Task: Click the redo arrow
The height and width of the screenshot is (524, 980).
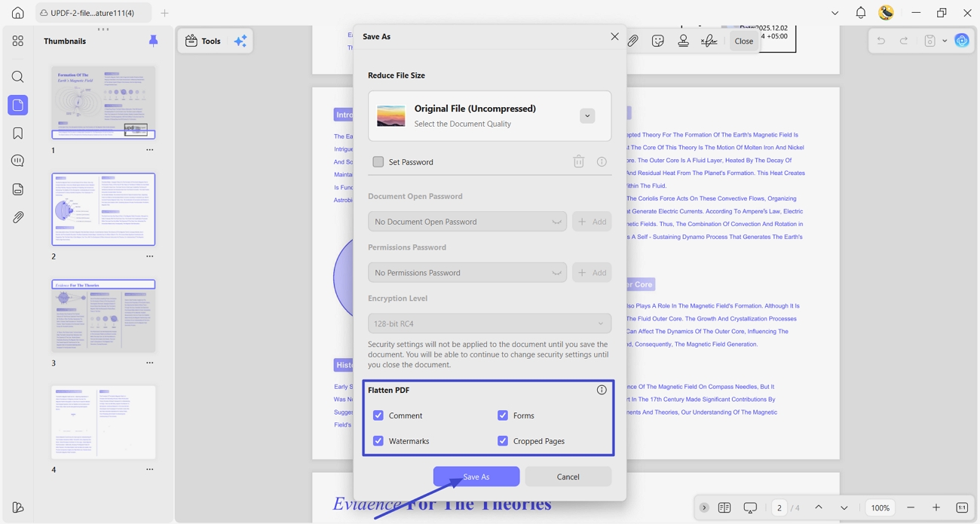Action: coord(904,41)
